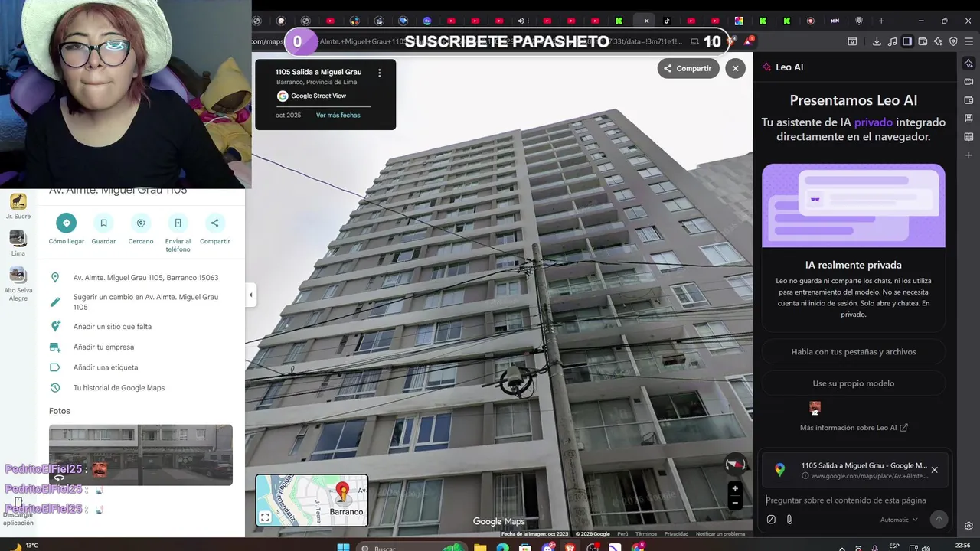The width and height of the screenshot is (980, 551).
Task: Open the street photo thumbnail under Fotos
Action: 141,455
